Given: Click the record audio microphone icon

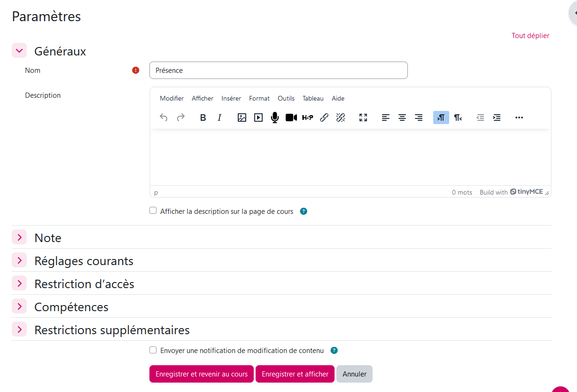Looking at the screenshot, I should point(275,118).
